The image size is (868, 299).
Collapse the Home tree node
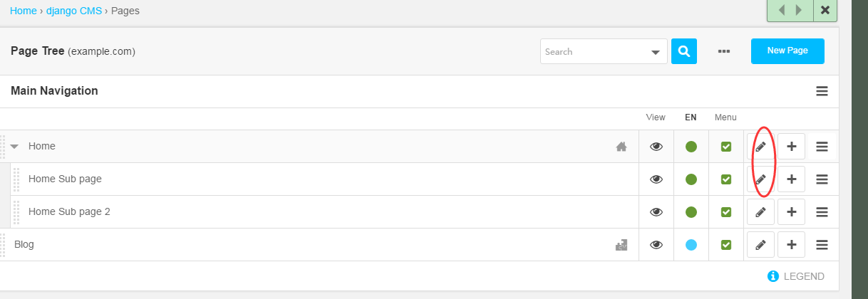tap(14, 147)
